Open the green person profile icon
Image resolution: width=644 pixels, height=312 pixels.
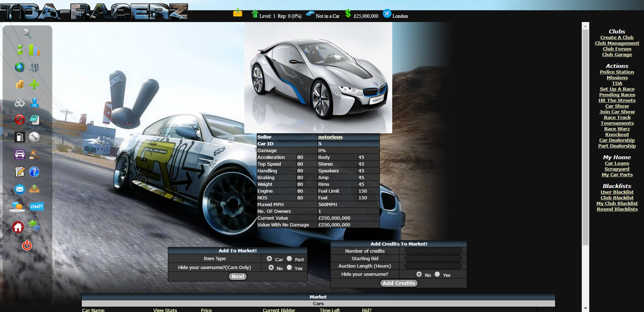pos(20,50)
